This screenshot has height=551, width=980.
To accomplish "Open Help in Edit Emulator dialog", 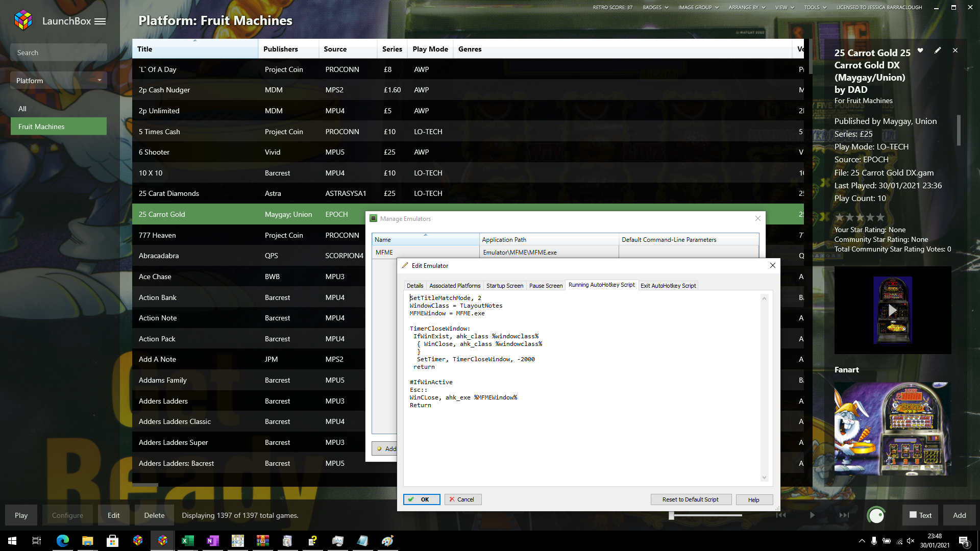I will click(754, 499).
